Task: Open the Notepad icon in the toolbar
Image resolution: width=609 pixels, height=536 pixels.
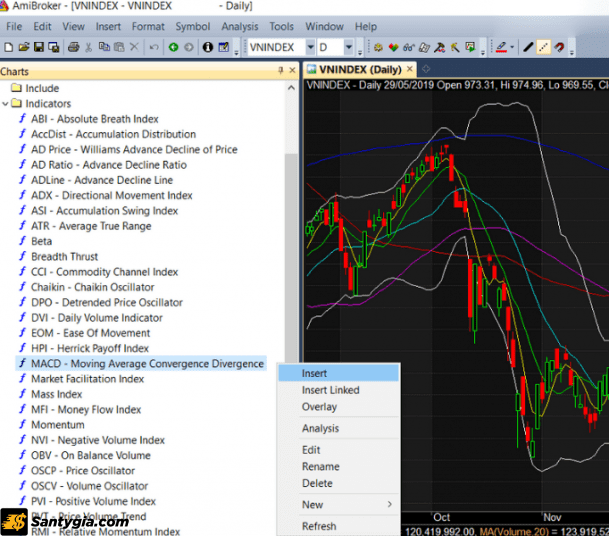Action: coord(224,47)
